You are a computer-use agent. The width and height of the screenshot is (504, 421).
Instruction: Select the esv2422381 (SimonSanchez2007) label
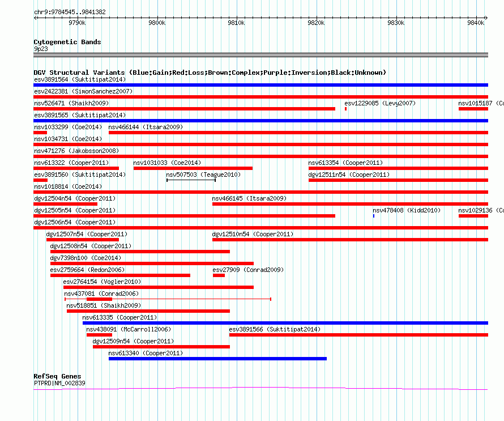[x=83, y=91]
